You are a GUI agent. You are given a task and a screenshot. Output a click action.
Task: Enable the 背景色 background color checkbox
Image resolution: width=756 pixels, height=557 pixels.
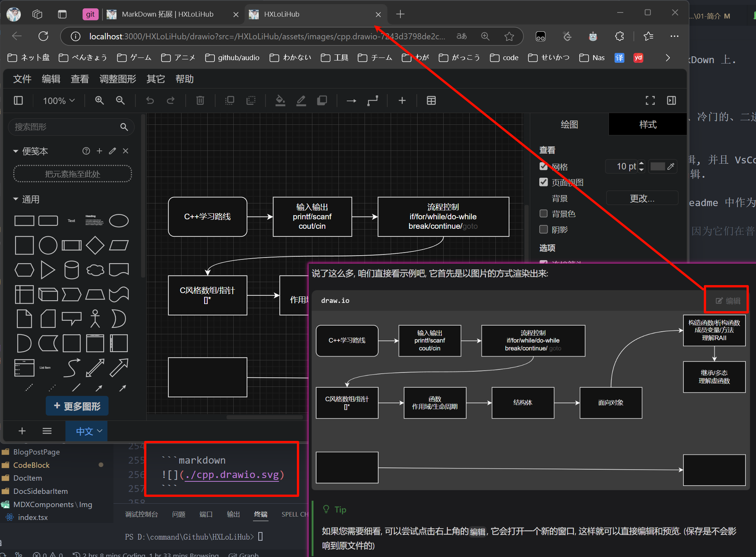tap(543, 214)
